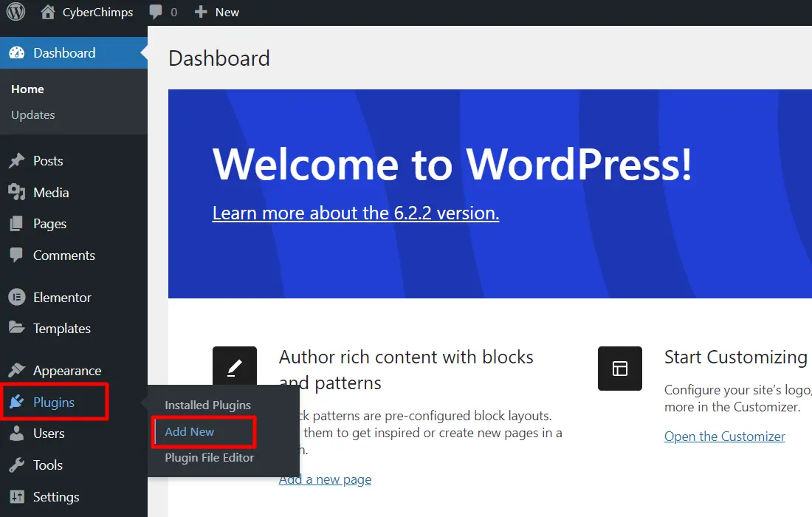The width and height of the screenshot is (812, 517).
Task: Select Dashboard in the sidebar menu
Action: tap(64, 53)
